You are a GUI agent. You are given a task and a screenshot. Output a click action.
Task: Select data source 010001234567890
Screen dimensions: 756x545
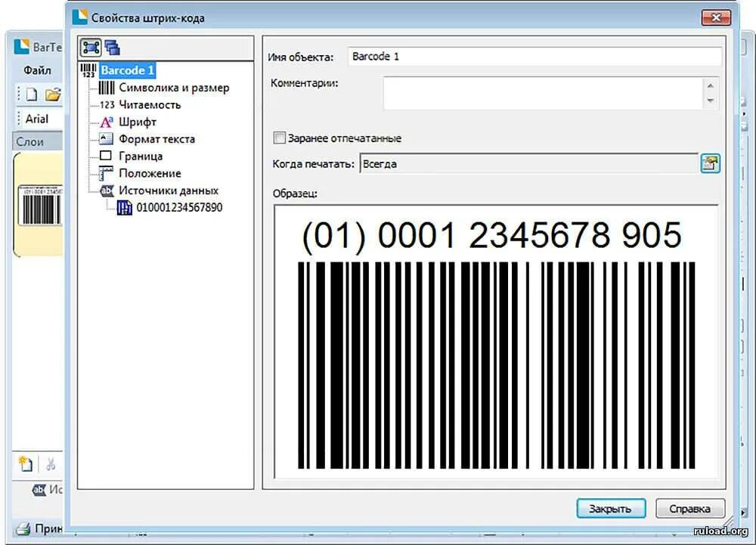[x=179, y=208]
